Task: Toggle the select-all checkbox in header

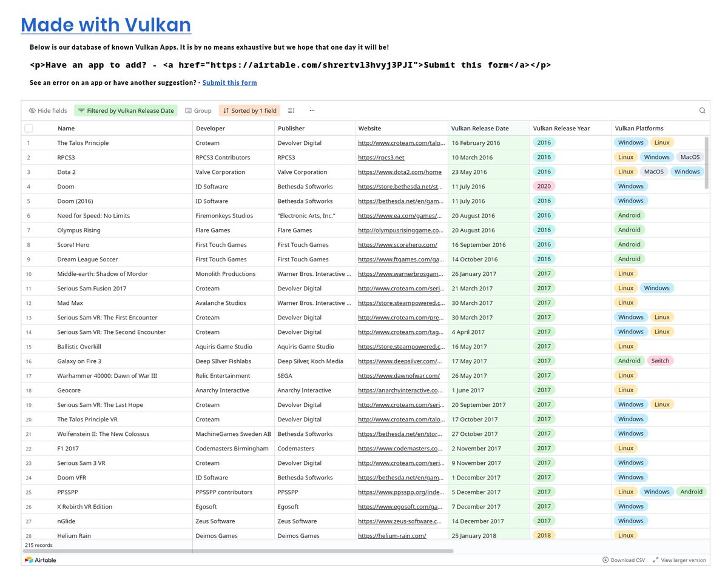Action: (x=29, y=128)
